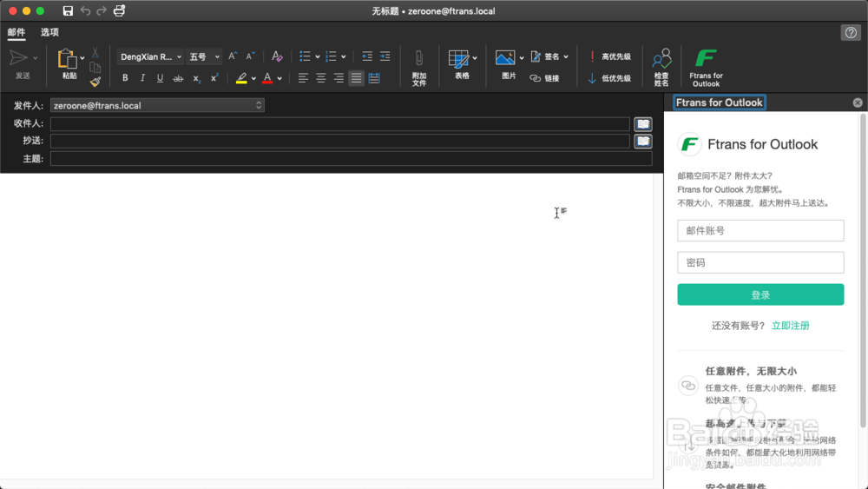
Task: Insert a hyperlink (链接)
Action: (544, 78)
